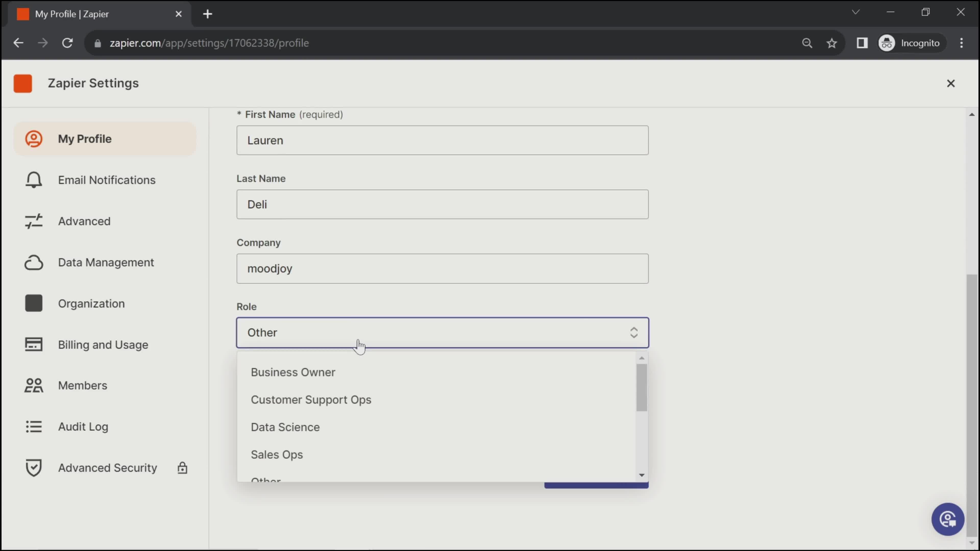Open Email Notifications settings
Image resolution: width=980 pixels, height=551 pixels.
pyautogui.click(x=105, y=180)
